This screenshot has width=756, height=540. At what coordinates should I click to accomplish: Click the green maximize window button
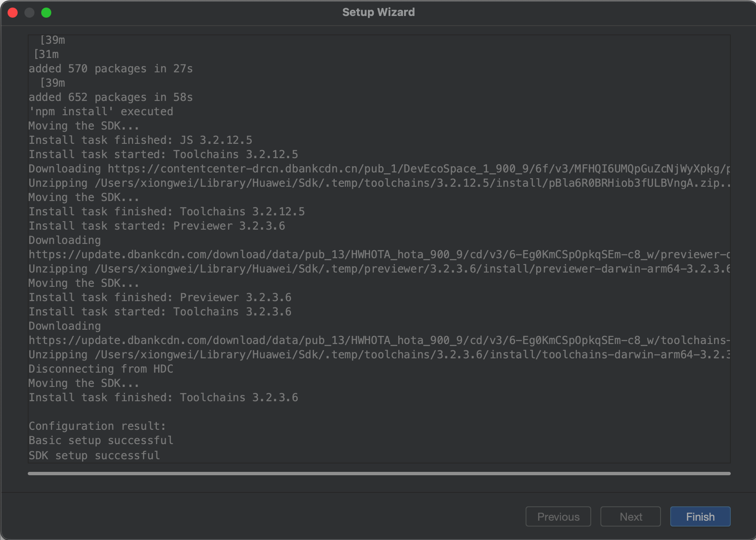click(x=46, y=13)
